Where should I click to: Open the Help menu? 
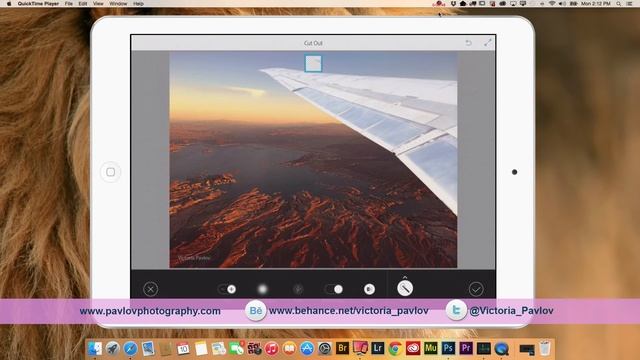tap(138, 3)
